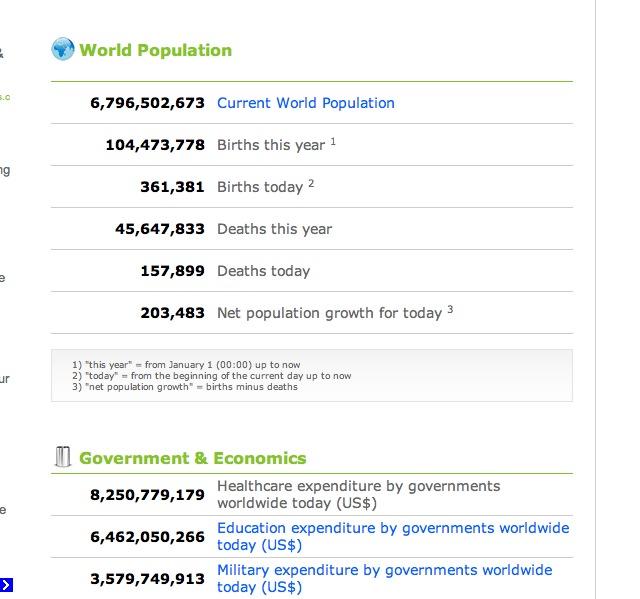
Task: Open the Current World Population link
Action: point(306,103)
